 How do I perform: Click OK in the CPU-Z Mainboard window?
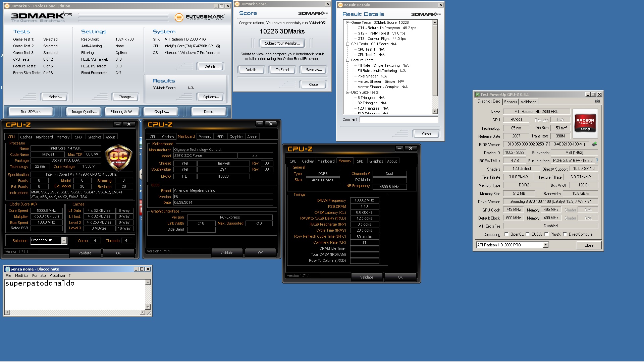(x=260, y=253)
